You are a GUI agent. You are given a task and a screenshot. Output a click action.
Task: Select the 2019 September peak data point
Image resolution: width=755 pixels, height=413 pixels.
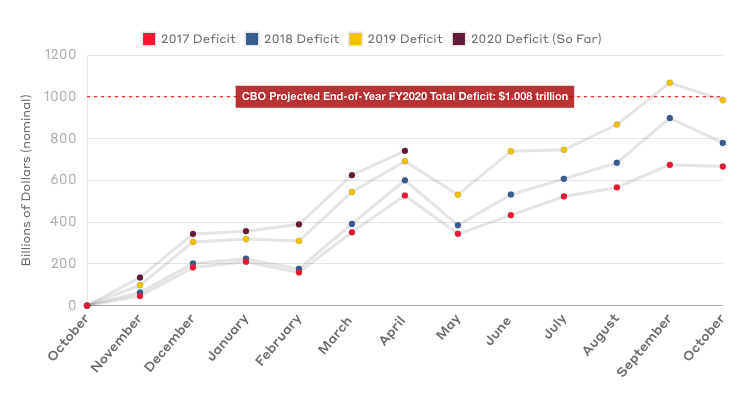click(670, 83)
